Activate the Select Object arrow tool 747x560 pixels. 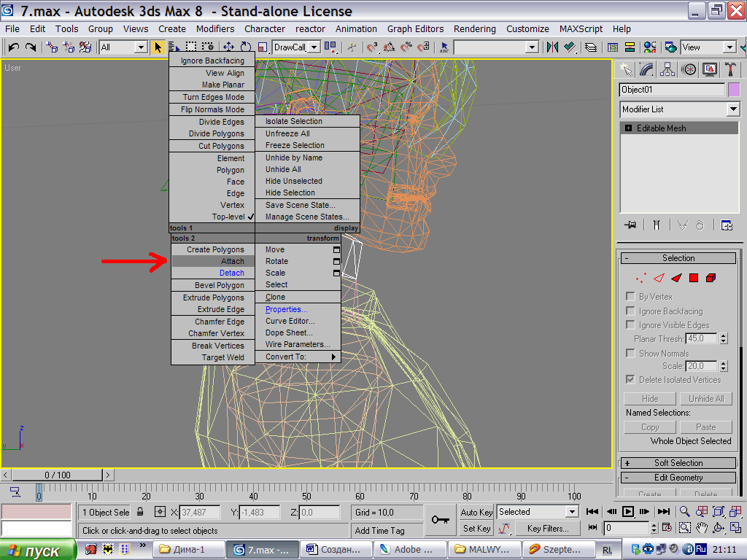tap(158, 47)
